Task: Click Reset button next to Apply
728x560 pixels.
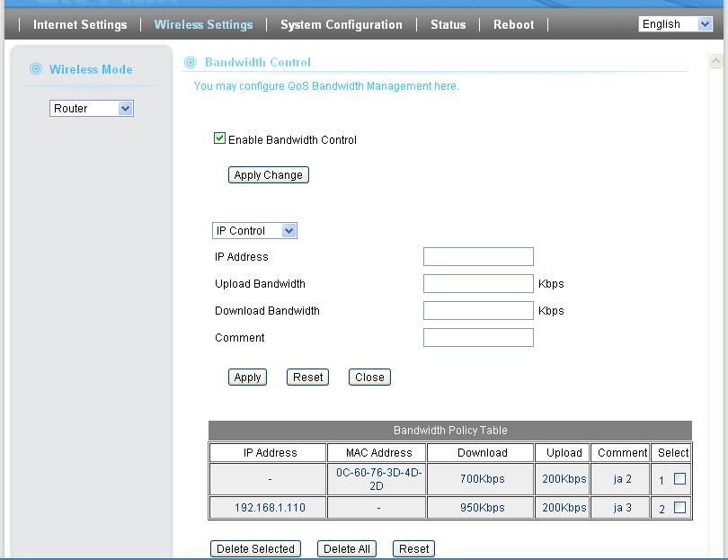Action: (307, 377)
